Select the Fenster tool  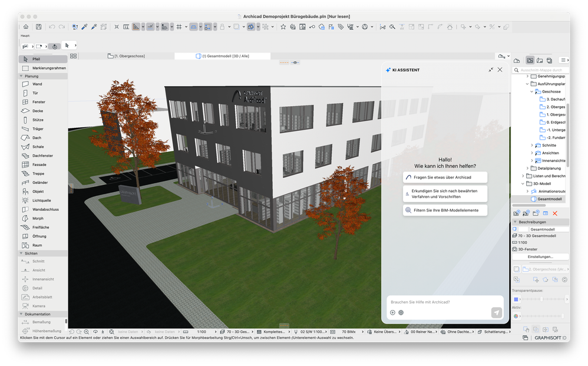(x=43, y=102)
